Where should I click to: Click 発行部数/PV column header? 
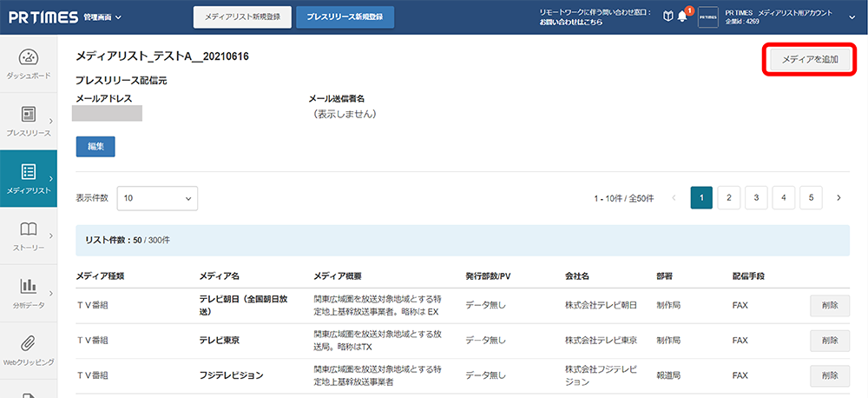point(488,276)
